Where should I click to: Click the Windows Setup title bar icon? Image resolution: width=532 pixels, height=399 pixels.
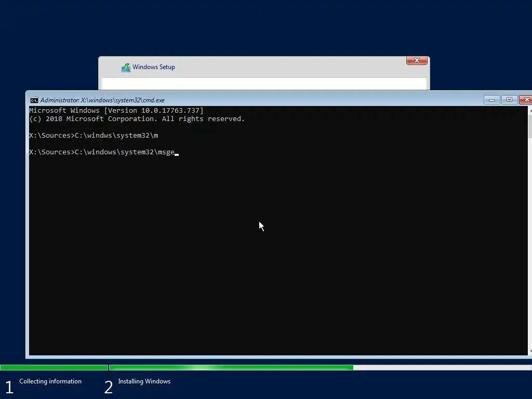point(126,68)
